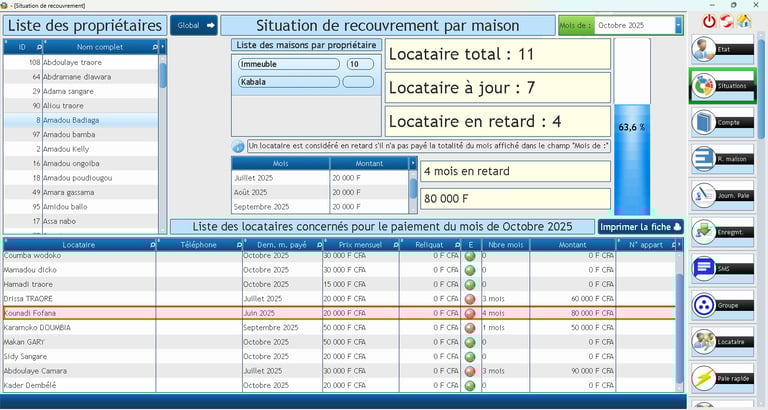Open the Mois de month dropdown
Image resolution: width=768 pixels, height=410 pixels.
[678, 25]
